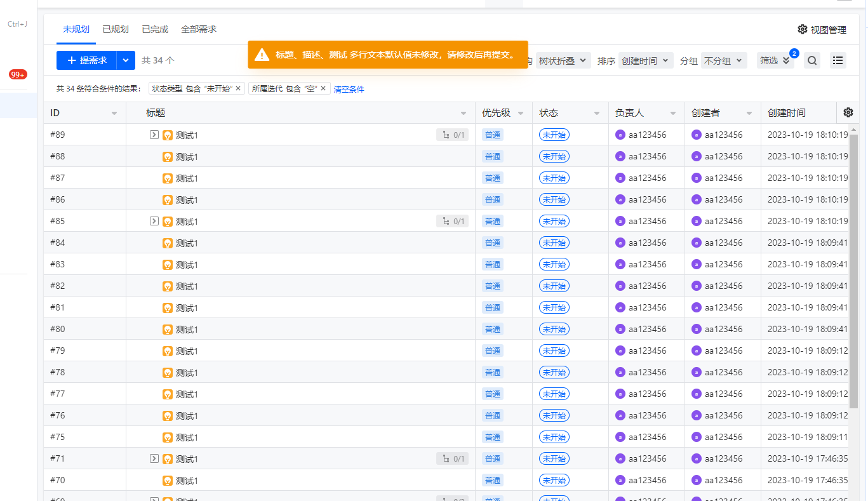Click the requirement icon in row #80
The image size is (868, 501).
pyautogui.click(x=168, y=329)
